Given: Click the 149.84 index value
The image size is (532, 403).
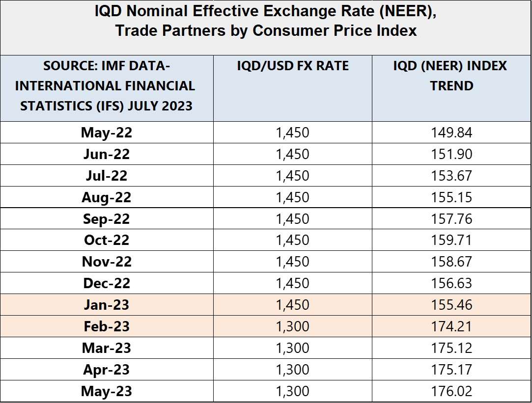Looking at the screenshot, I should click(450, 133).
